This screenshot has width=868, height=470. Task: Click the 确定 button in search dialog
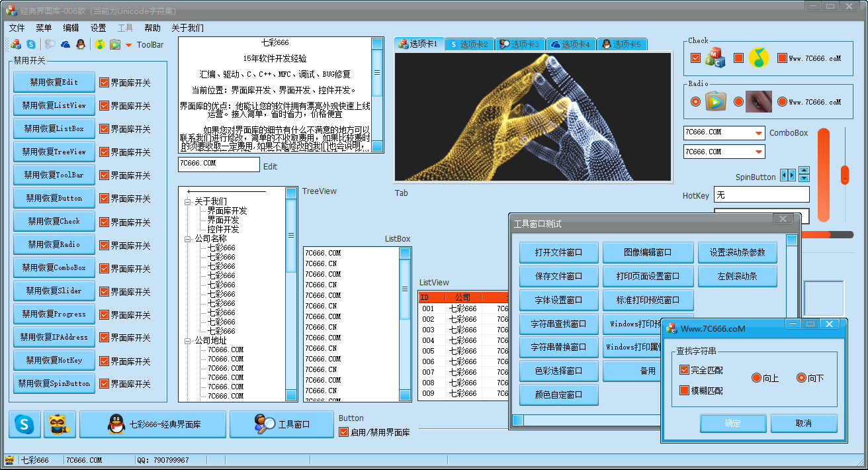[x=732, y=423]
